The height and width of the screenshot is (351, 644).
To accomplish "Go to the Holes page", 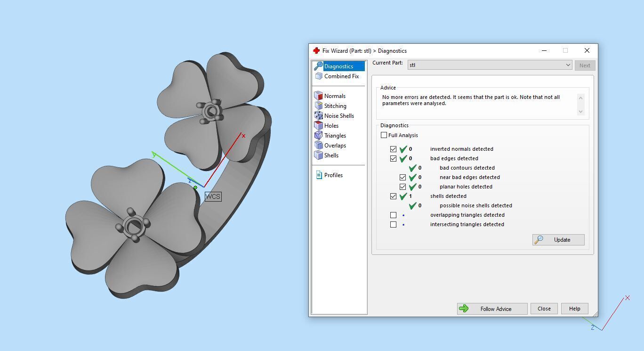I will [331, 125].
